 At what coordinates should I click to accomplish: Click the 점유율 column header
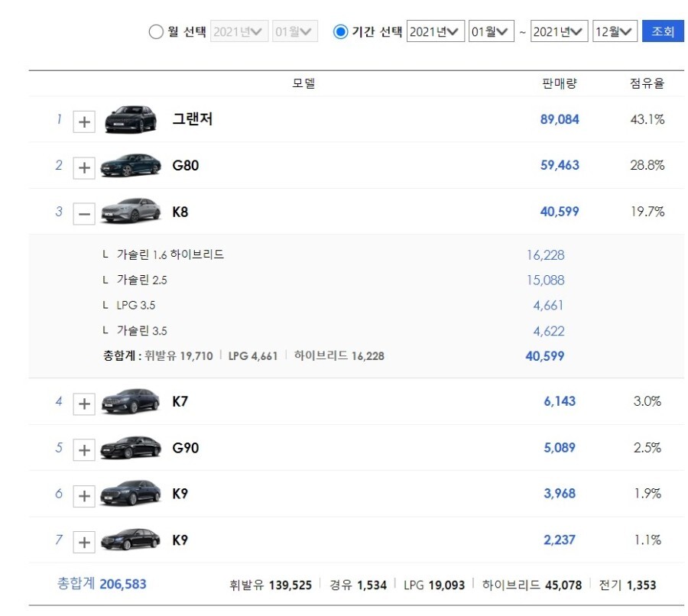(x=647, y=83)
